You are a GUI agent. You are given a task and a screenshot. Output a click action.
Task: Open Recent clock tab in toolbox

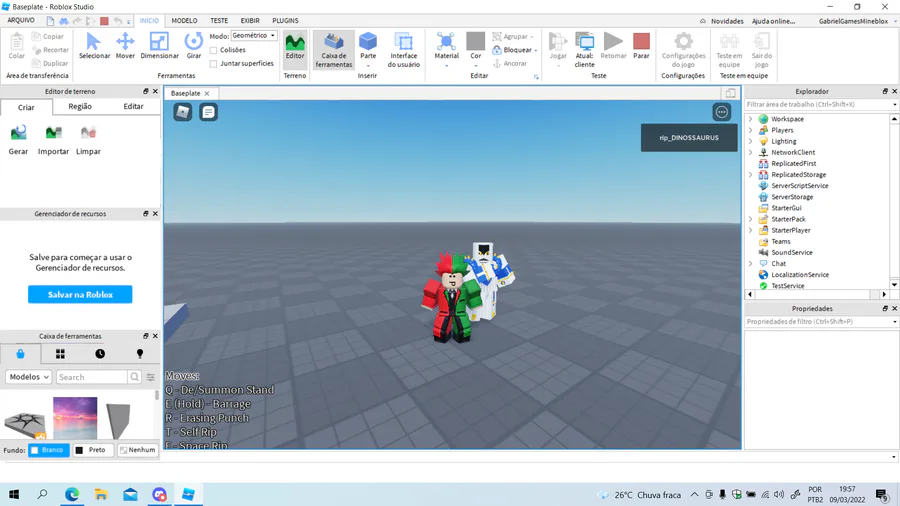point(100,354)
